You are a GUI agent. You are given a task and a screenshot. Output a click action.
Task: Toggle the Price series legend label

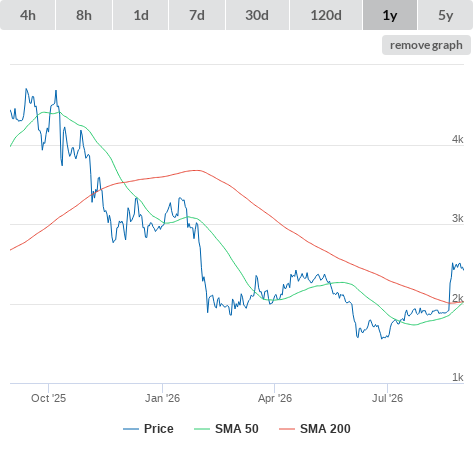coord(159,429)
